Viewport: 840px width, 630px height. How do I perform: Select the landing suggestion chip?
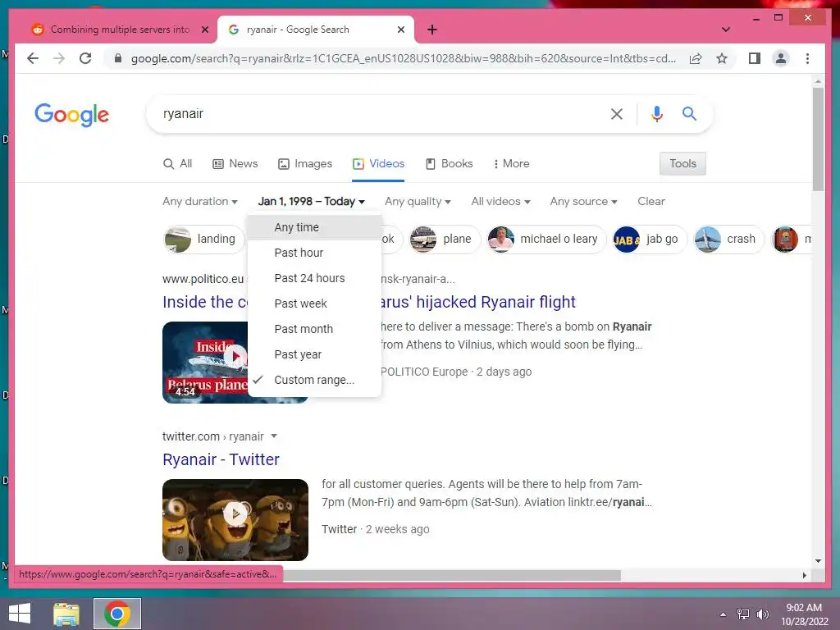tap(204, 239)
